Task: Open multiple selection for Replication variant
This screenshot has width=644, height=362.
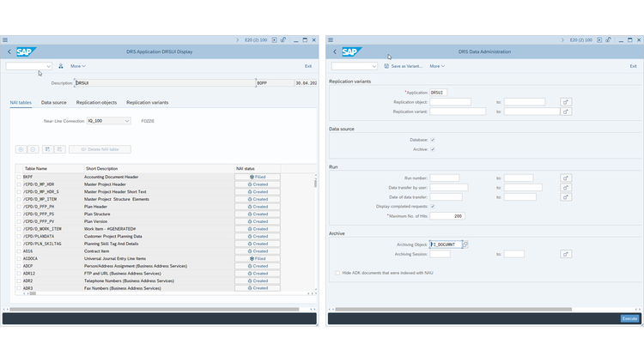Action: (566, 112)
